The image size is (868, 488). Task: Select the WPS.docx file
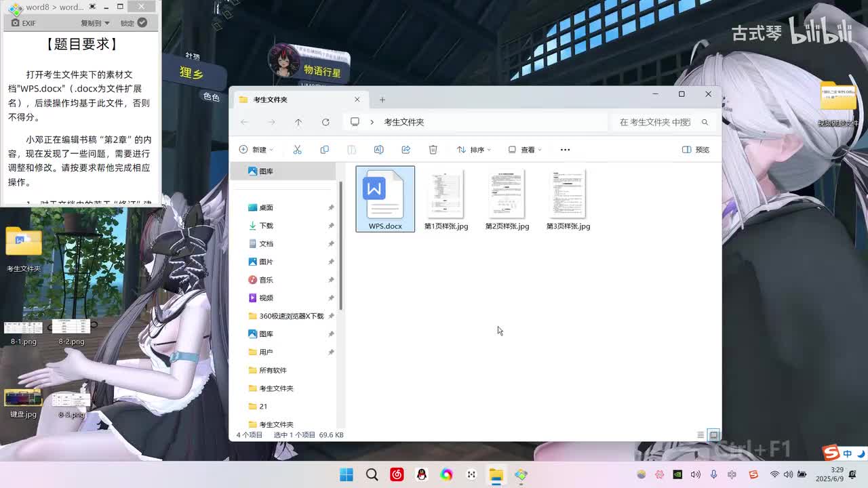pos(385,199)
